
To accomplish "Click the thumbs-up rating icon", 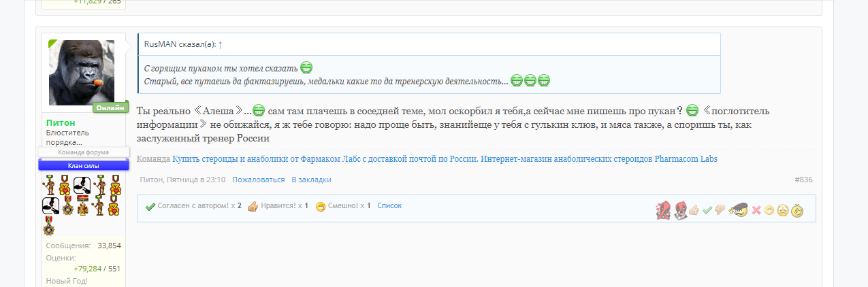I will (x=694, y=210).
